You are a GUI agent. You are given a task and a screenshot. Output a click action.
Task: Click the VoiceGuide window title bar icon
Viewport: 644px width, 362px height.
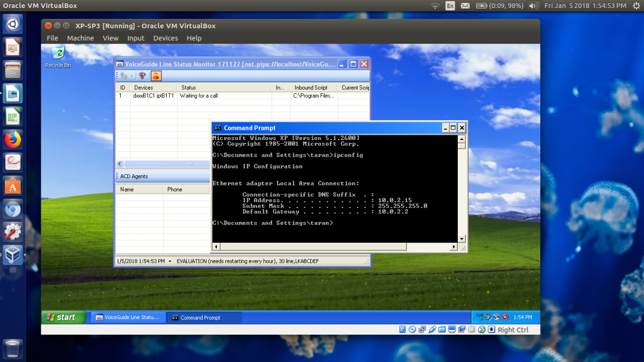click(120, 64)
